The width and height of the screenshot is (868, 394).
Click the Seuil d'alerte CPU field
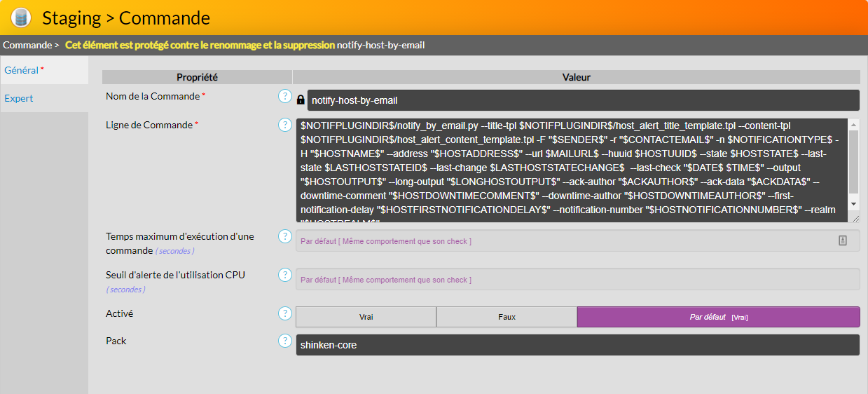[577, 279]
